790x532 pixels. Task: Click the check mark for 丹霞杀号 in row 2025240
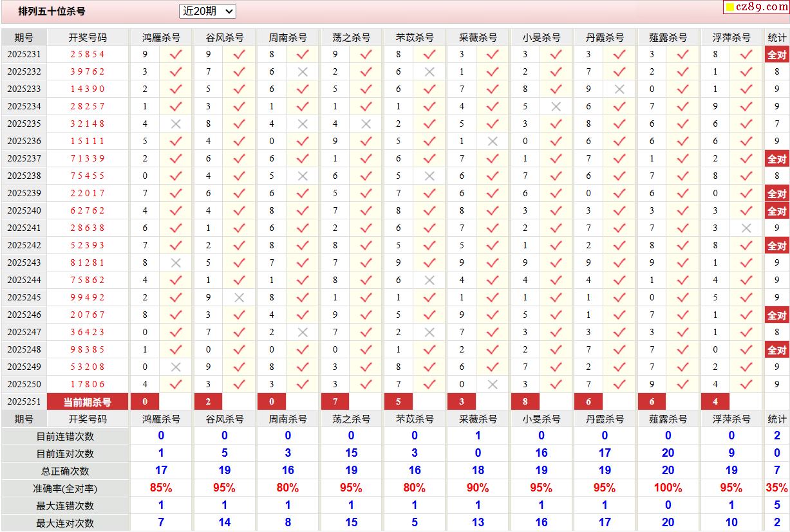tap(619, 210)
